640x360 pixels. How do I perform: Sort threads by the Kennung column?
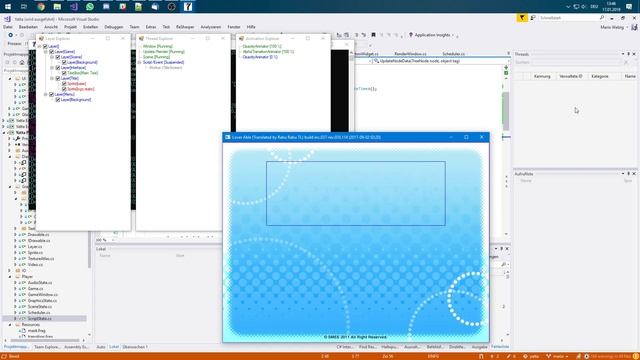coord(542,76)
